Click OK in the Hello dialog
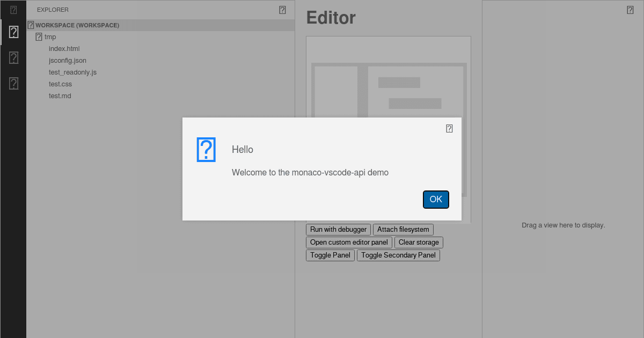Viewport: 644px width, 338px height. pos(436,200)
